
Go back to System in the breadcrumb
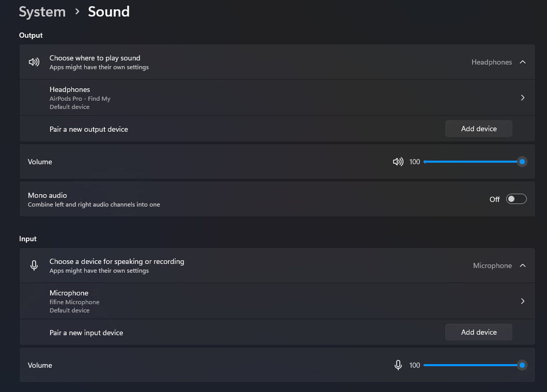point(42,12)
